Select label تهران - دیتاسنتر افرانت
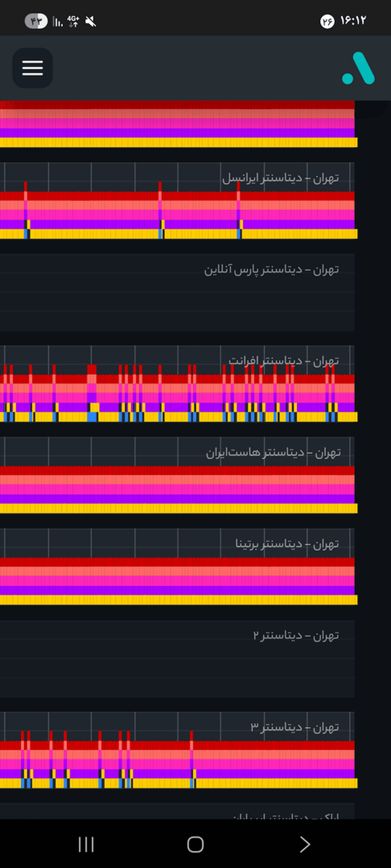This screenshot has height=868, width=391. pyautogui.click(x=284, y=361)
